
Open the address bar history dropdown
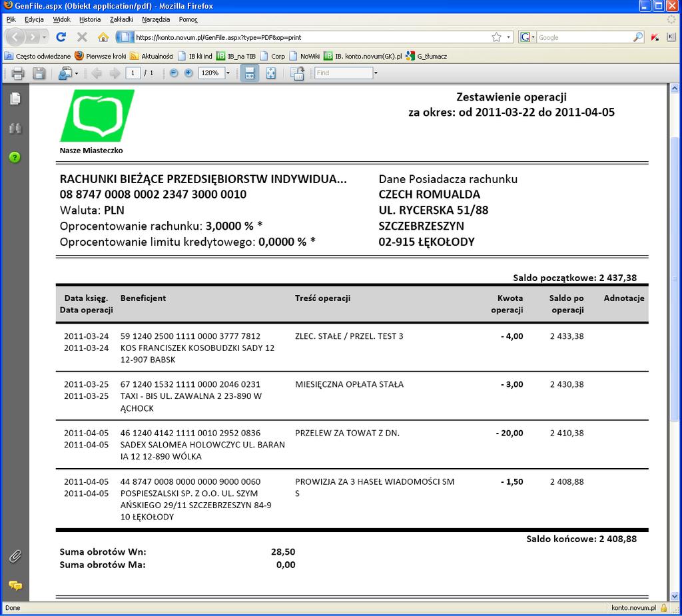pos(508,37)
